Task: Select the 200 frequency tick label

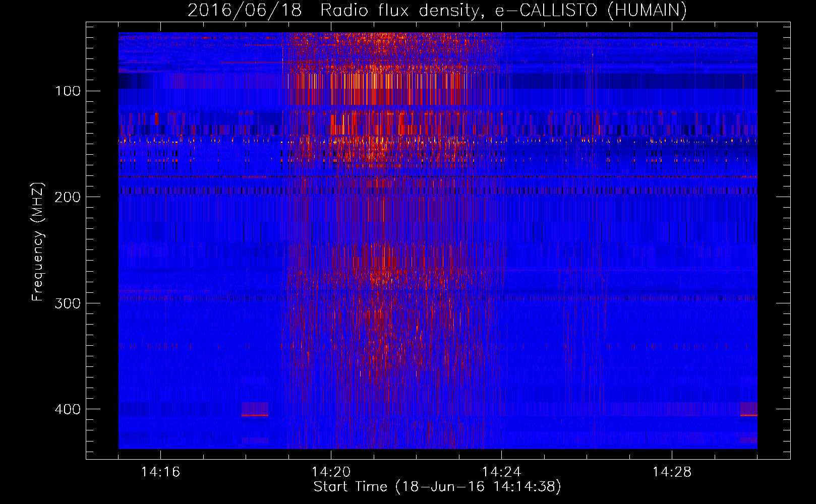Action: 68,197
